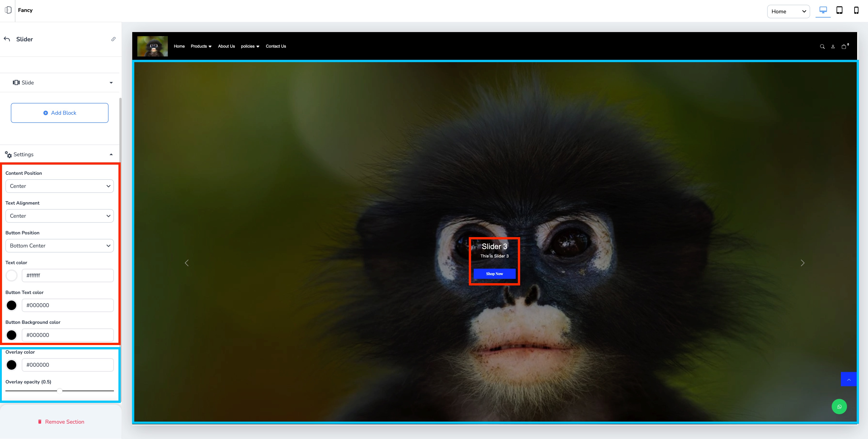This screenshot has width=868, height=439.
Task: Focus the Overlay color hex field
Action: [68, 365]
